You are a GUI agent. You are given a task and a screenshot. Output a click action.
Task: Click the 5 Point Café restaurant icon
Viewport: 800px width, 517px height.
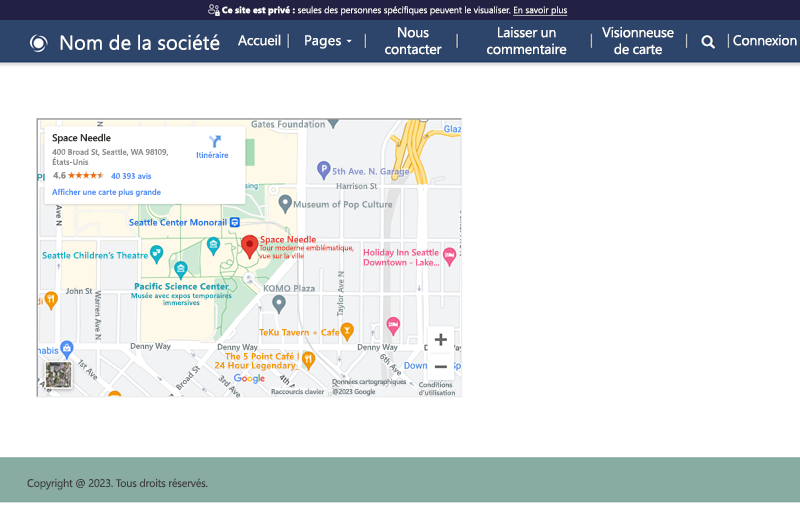pos(308,360)
